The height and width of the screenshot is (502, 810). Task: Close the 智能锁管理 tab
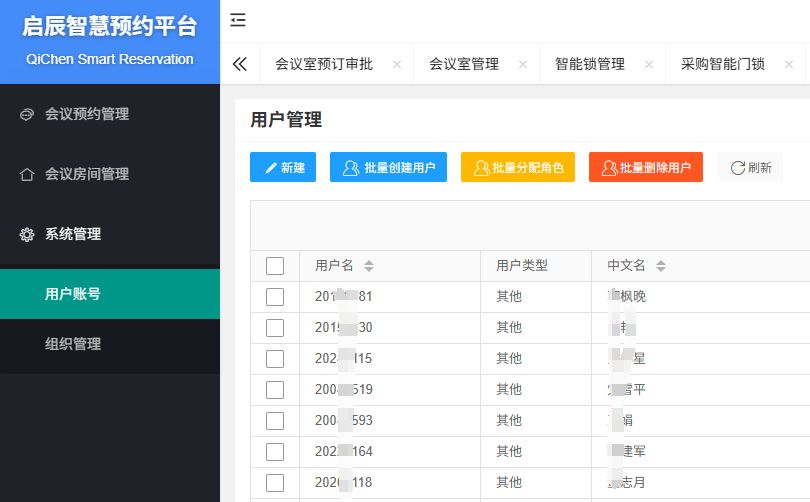click(x=649, y=64)
